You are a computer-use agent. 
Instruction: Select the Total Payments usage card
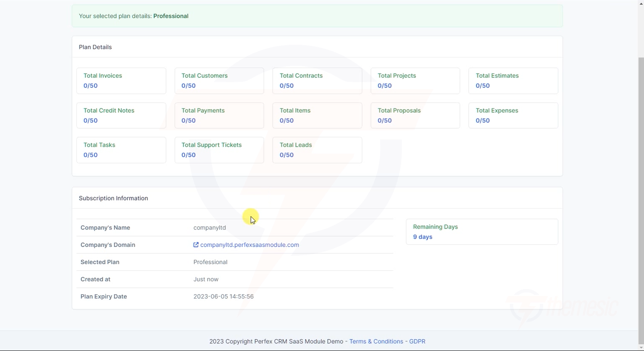[219, 115]
